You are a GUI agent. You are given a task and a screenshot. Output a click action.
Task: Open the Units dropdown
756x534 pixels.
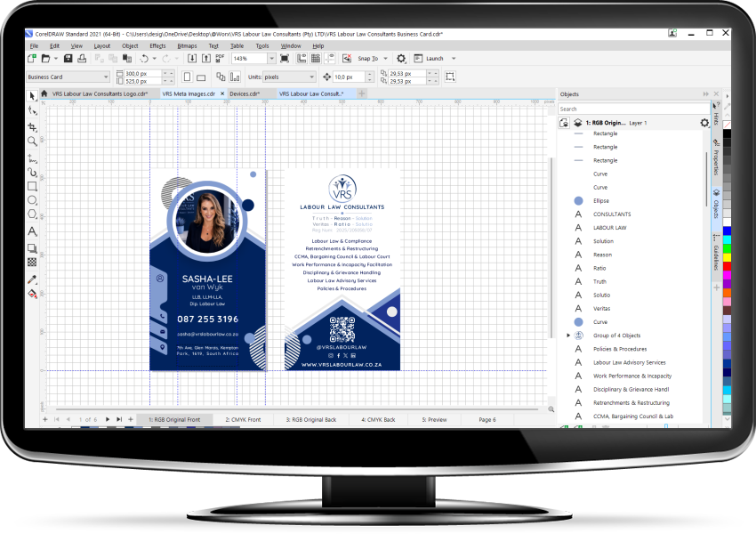click(x=311, y=77)
